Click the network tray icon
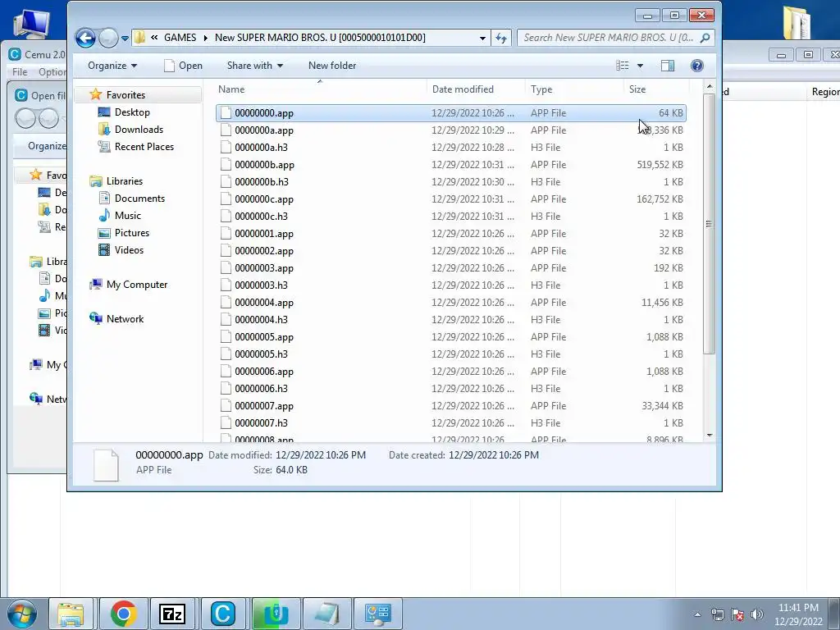840x630 pixels. 717,614
